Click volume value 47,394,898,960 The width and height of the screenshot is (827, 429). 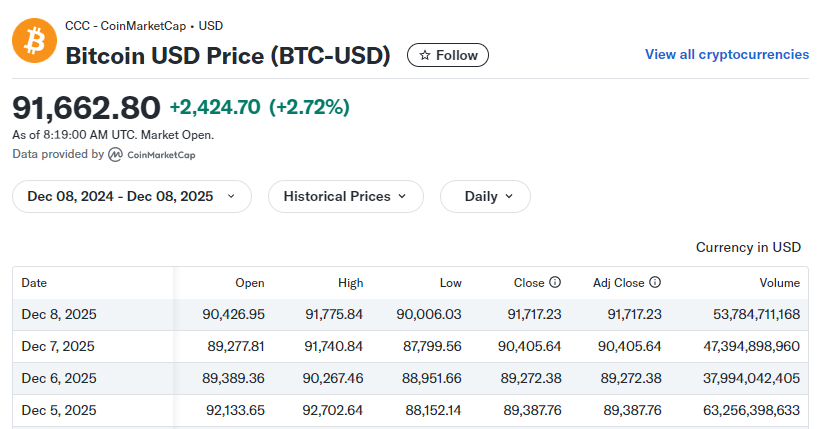point(752,347)
